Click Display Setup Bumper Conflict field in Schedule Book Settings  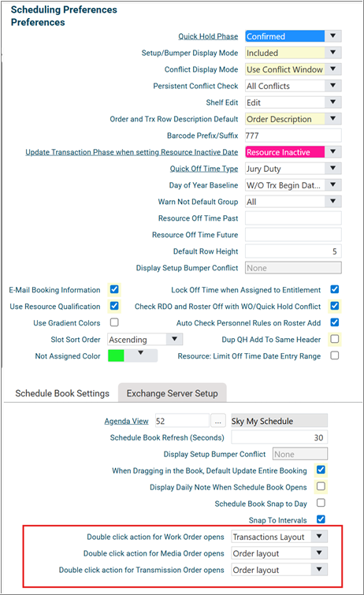[300, 454]
